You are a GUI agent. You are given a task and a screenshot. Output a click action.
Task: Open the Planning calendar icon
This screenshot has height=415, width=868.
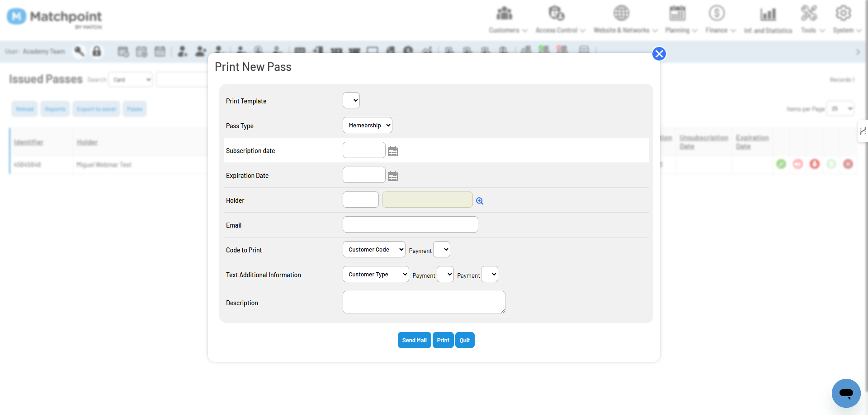(x=677, y=13)
